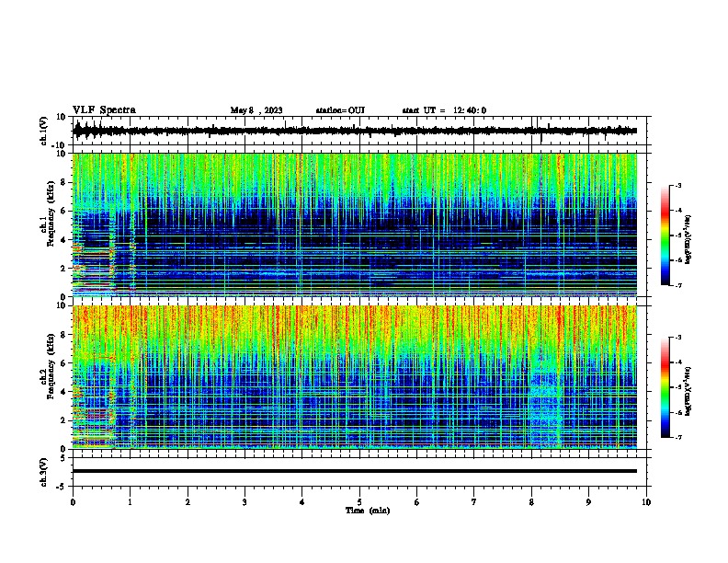Click time axis tick label "7"
728x563 pixels.
[x=474, y=502]
